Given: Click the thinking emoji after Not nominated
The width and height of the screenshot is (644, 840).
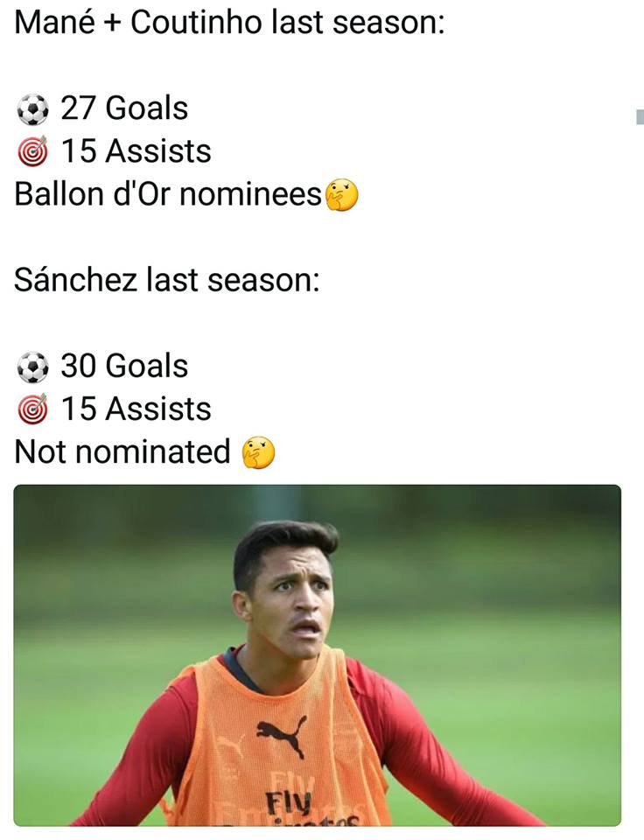Looking at the screenshot, I should [x=258, y=453].
